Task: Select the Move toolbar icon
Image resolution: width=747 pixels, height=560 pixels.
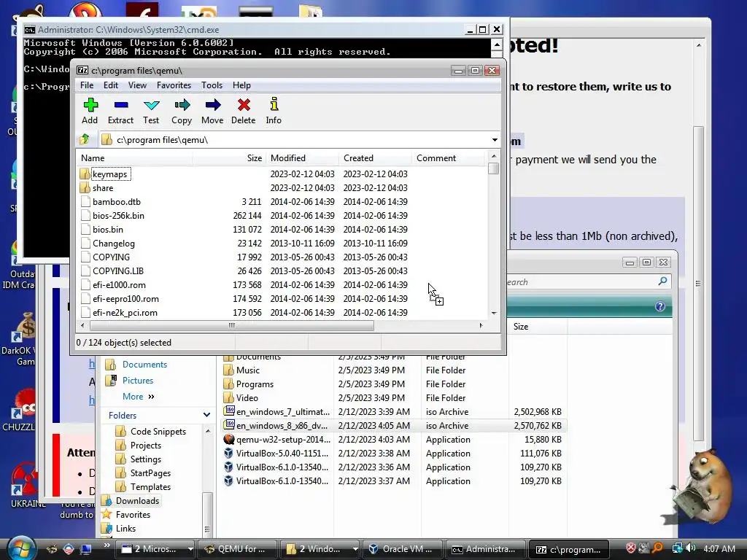Action: 212,111
